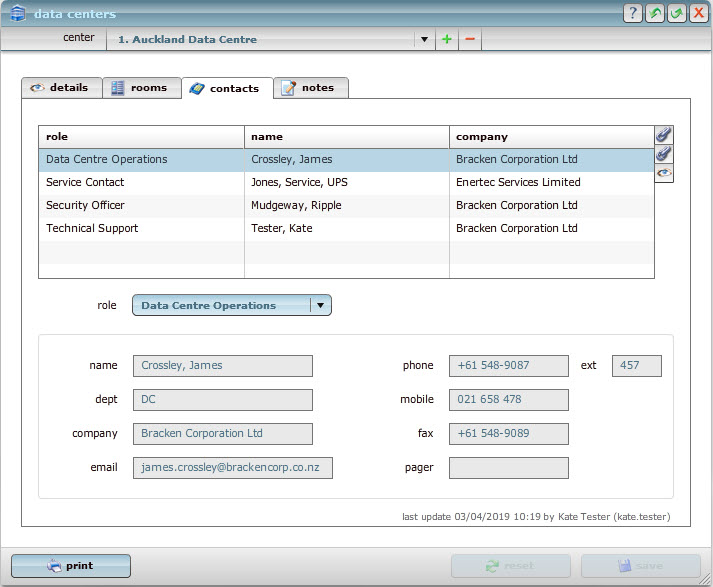The width and height of the screenshot is (713, 587).
Task: Click the second green arrow icon in title bar
Action: coord(677,13)
